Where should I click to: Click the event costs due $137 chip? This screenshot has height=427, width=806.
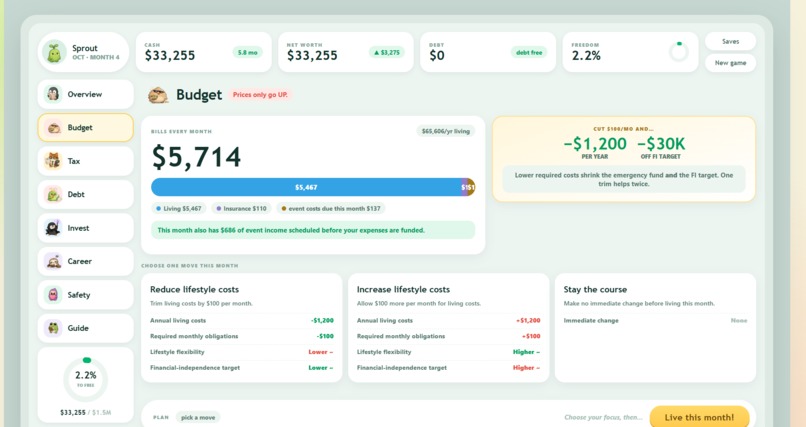tap(331, 209)
